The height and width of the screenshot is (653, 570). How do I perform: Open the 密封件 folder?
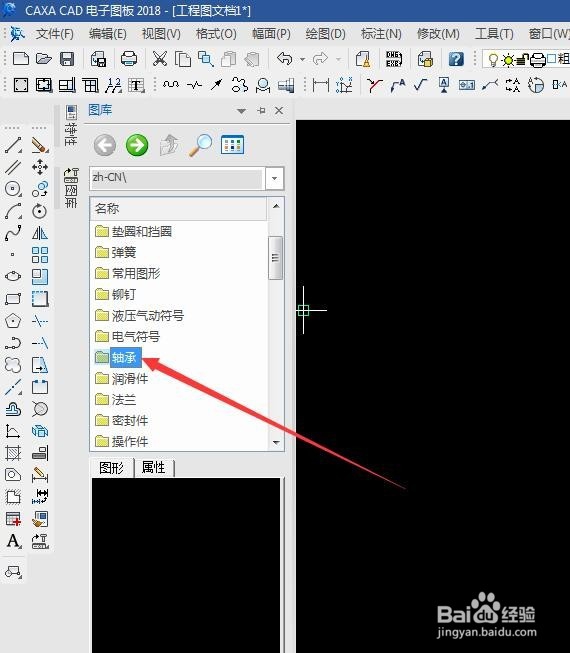122,420
